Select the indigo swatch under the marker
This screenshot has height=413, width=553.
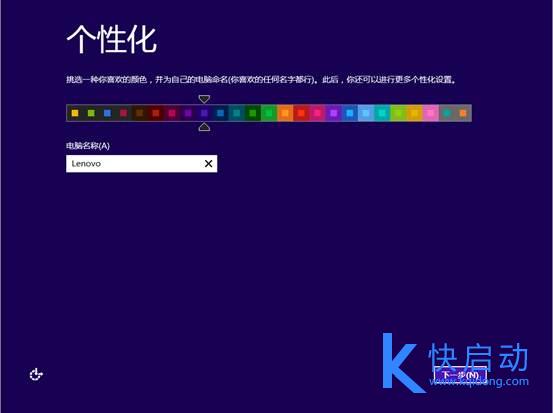204,113
